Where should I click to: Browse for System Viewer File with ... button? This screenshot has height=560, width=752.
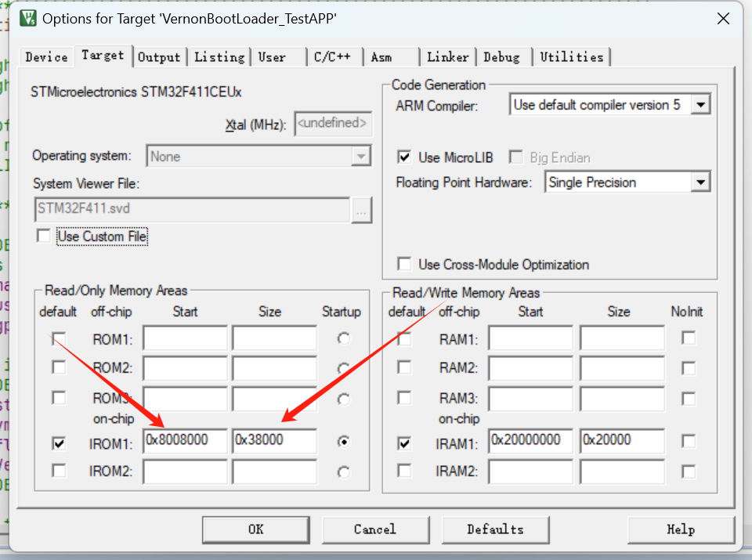[x=362, y=211]
